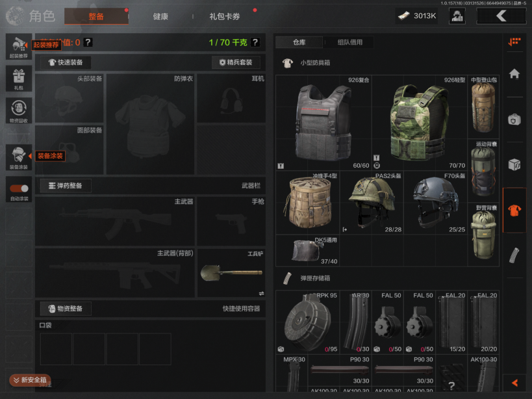Select the unknown question mark item
The width and height of the screenshot is (532, 399).
[451, 373]
